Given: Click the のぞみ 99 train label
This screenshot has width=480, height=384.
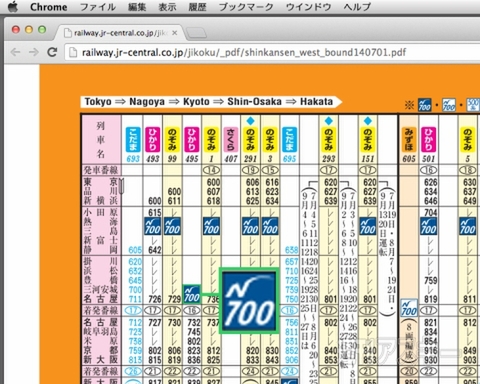Looking at the screenshot, I should point(172,139).
